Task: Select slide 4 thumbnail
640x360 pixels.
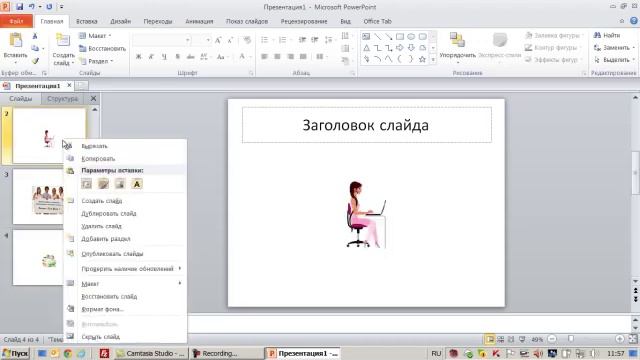Action: coord(38,258)
